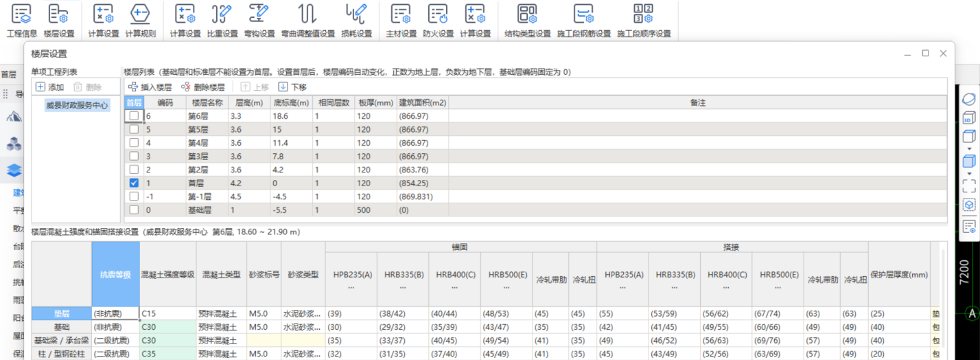Screen dimensions: 980x360
Task: Click the stacked cubes icon in left sidebar
Action: [x=14, y=144]
